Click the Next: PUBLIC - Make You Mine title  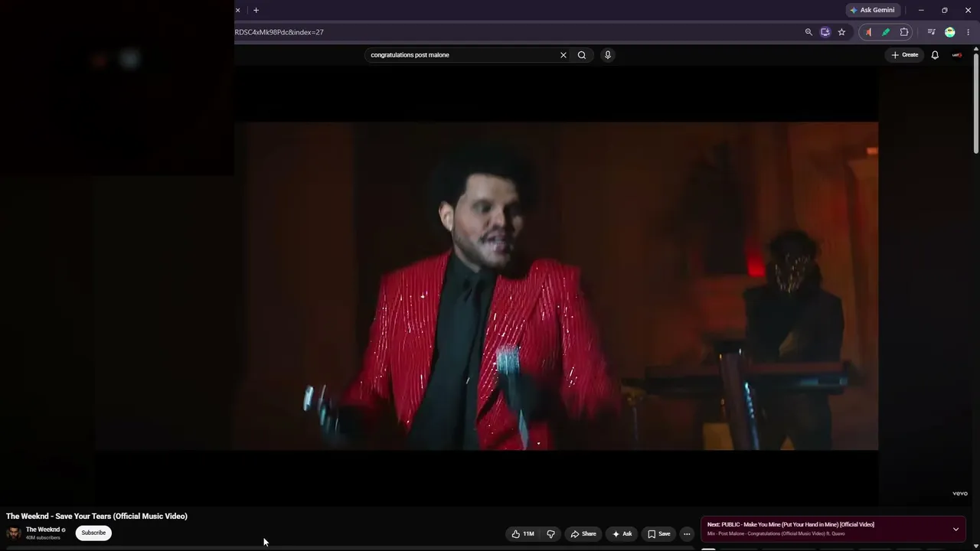tap(791, 524)
